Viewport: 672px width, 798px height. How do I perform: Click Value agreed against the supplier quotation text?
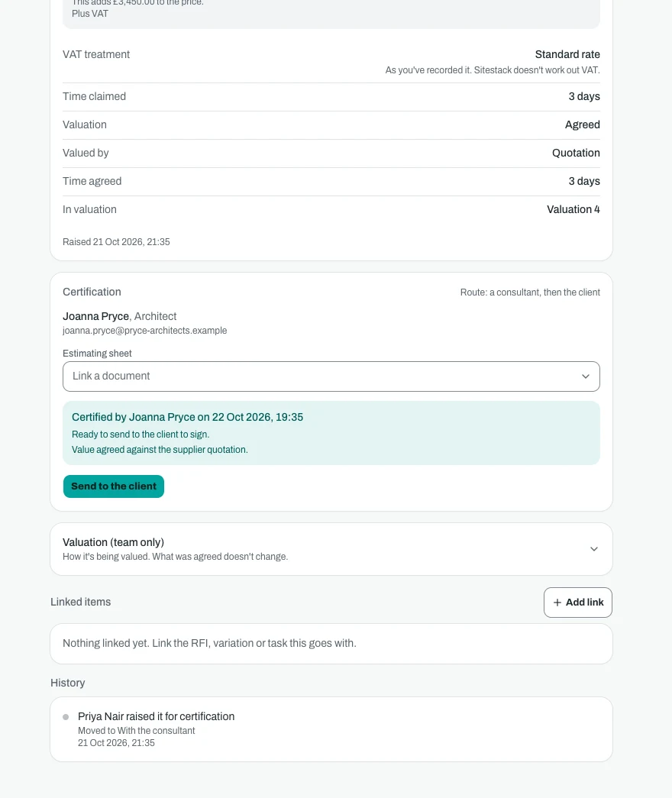[x=160, y=449]
